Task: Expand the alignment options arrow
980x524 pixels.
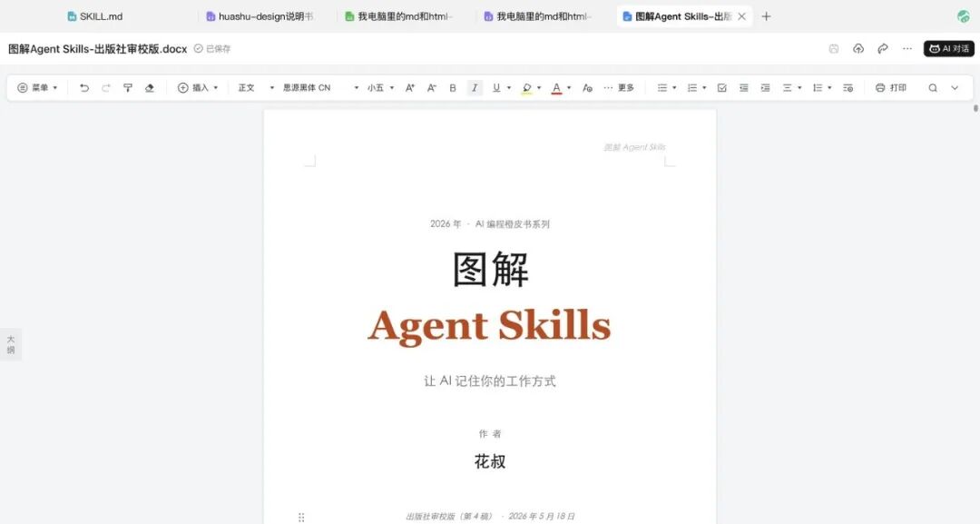Action: point(799,88)
